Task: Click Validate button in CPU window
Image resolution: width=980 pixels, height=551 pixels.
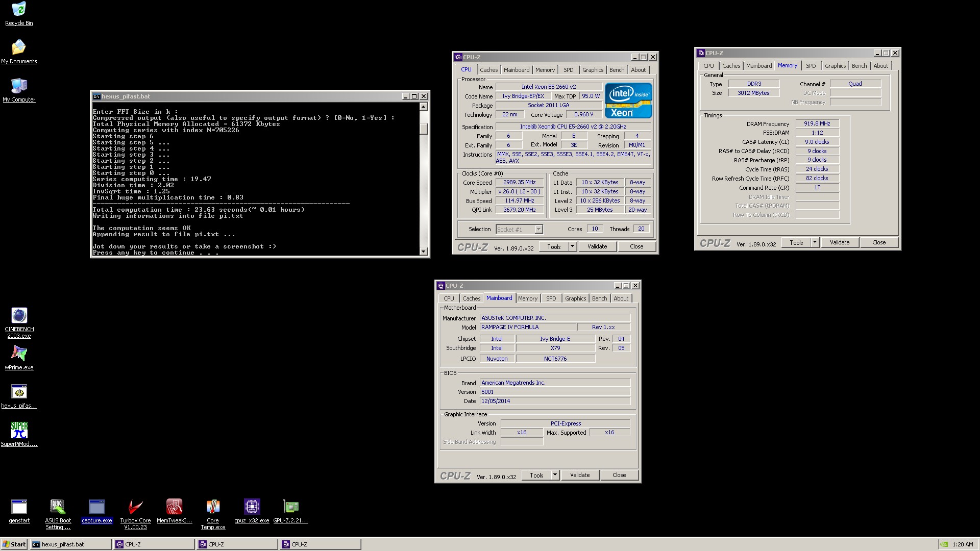Action: pos(597,246)
